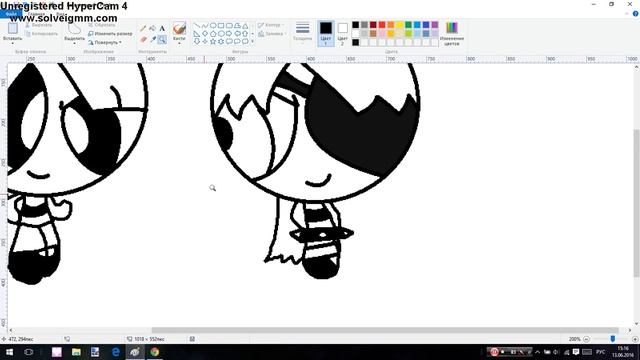Viewport: 640px width, 360px height.
Task: Open the Outline (Контур) dropdown
Action: pos(271,25)
